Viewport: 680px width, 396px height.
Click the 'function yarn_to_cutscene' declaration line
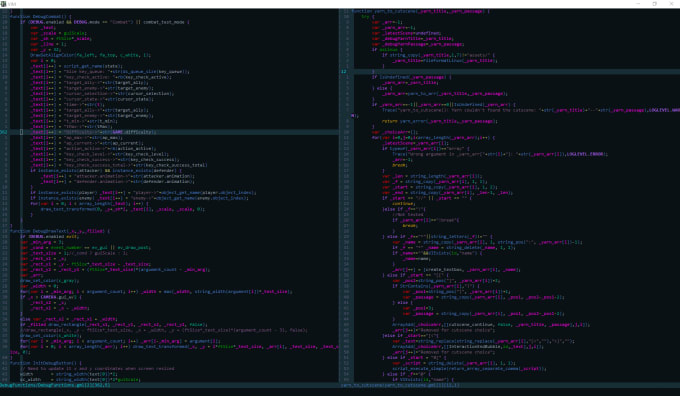[x=420, y=11]
